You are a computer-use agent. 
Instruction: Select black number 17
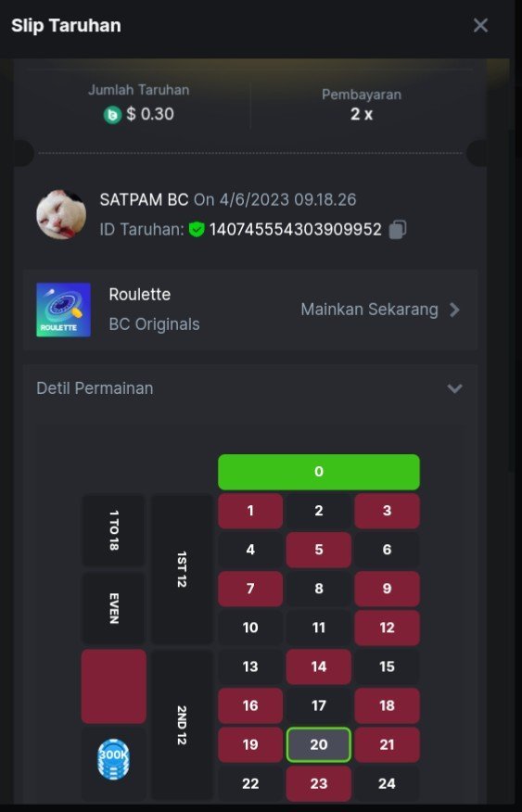pos(318,705)
